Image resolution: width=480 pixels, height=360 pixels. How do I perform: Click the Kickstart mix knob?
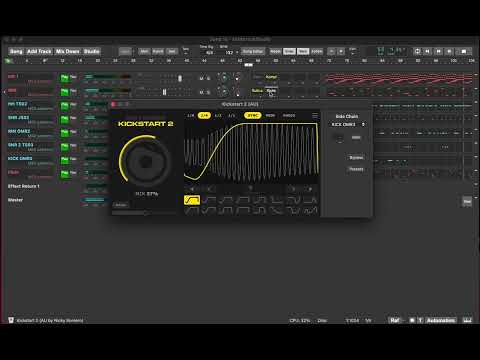coord(146,161)
